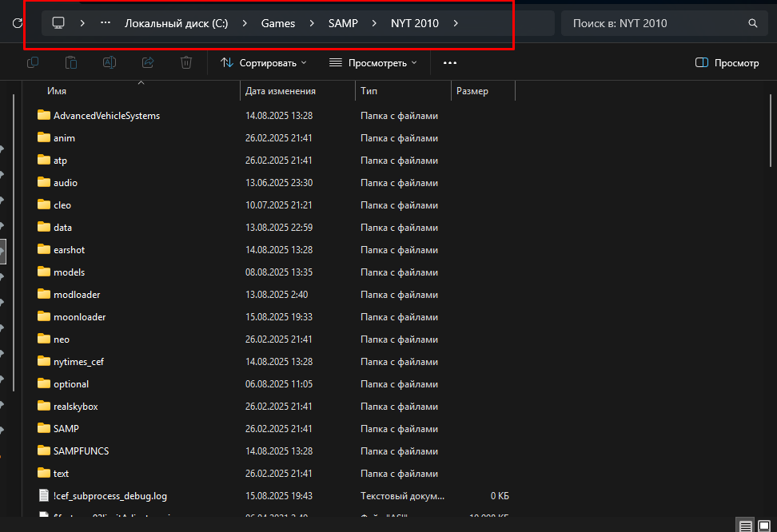Click the Delete trash can icon
The width and height of the screenshot is (777, 532).
point(185,62)
